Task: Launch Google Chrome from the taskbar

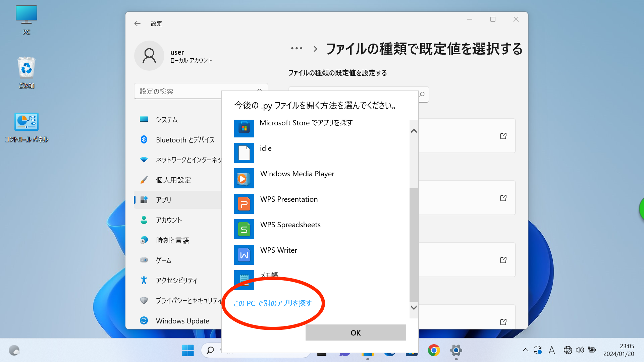Action: click(434, 350)
